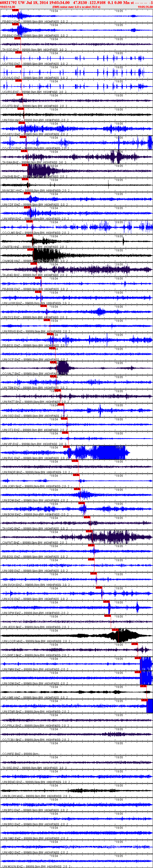Select the UW.OSD.EHZ station label
Screen dimensions: 153x868
point(35,416)
